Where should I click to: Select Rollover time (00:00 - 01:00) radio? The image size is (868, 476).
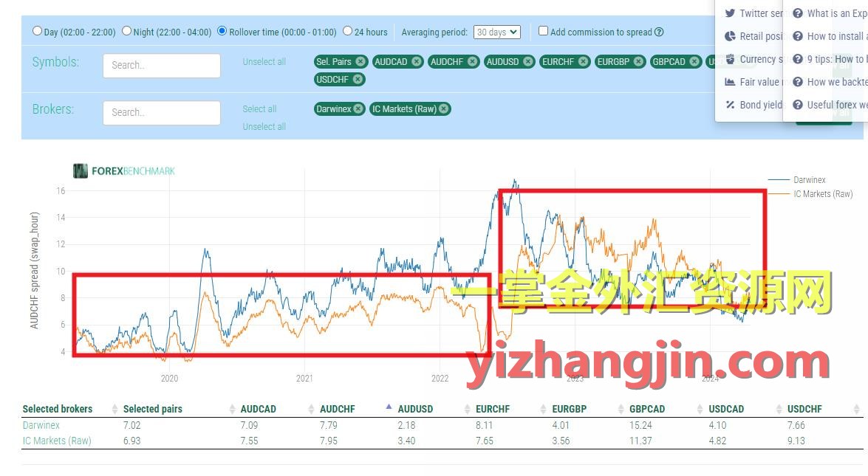tap(222, 31)
